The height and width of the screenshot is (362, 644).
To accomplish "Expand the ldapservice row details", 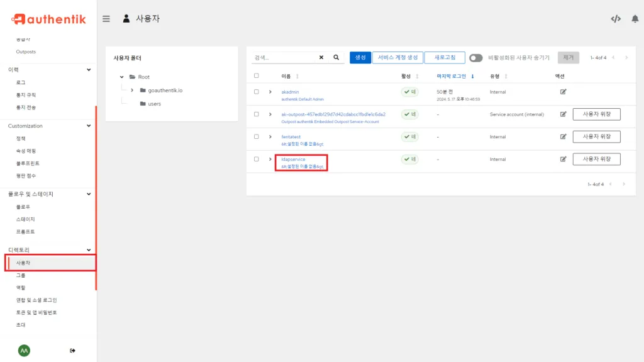I will coord(270,159).
